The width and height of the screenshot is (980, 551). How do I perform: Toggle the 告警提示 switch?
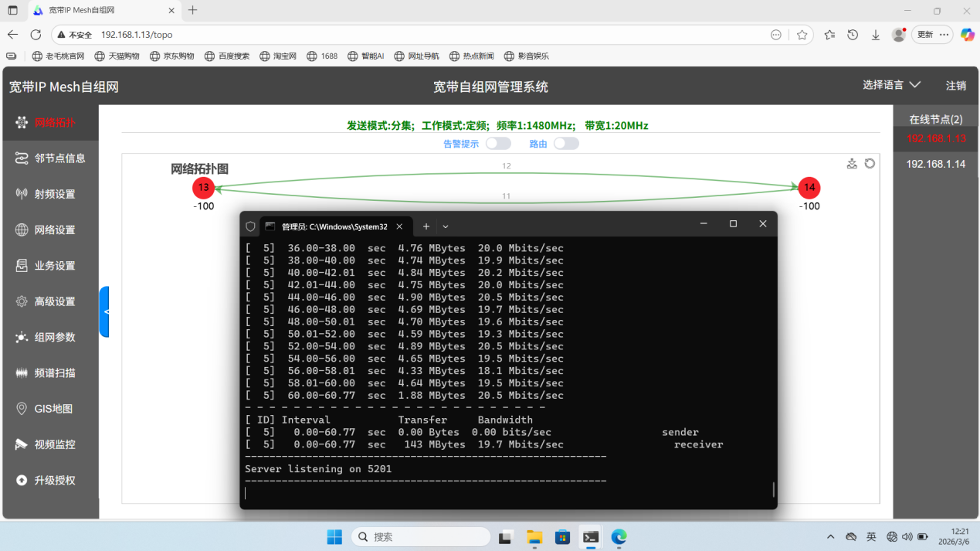[498, 143]
